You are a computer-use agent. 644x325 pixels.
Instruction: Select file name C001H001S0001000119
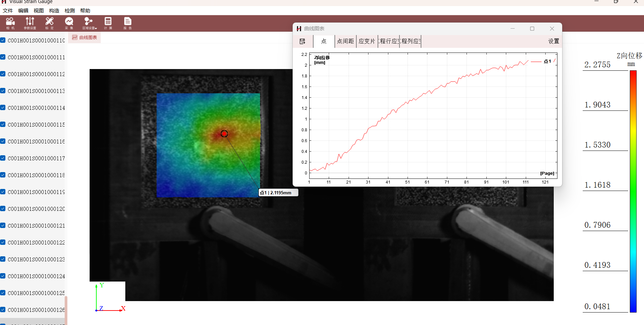coord(36,192)
